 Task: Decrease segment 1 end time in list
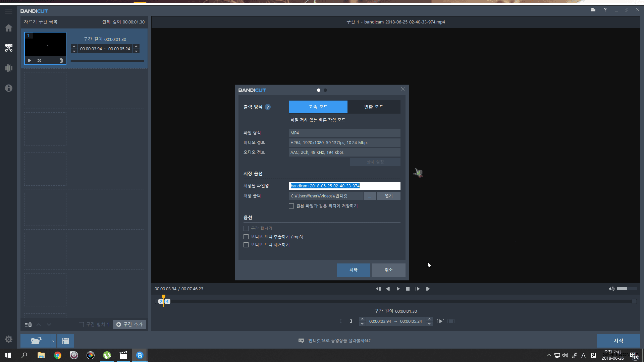(x=136, y=51)
